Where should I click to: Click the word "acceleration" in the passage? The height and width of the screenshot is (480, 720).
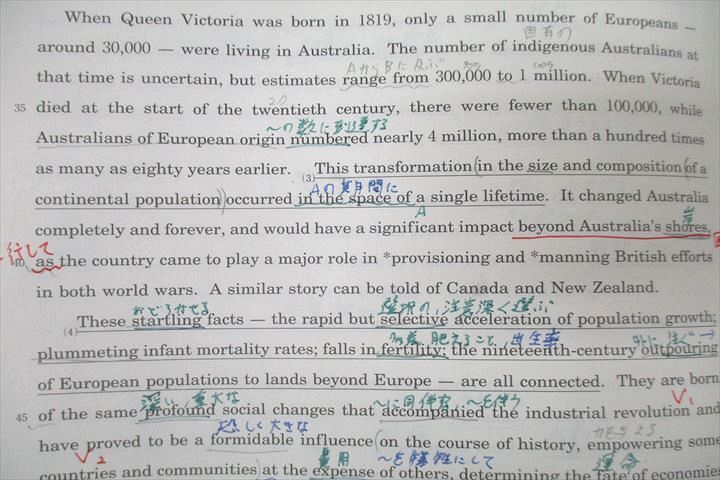pos(503,320)
